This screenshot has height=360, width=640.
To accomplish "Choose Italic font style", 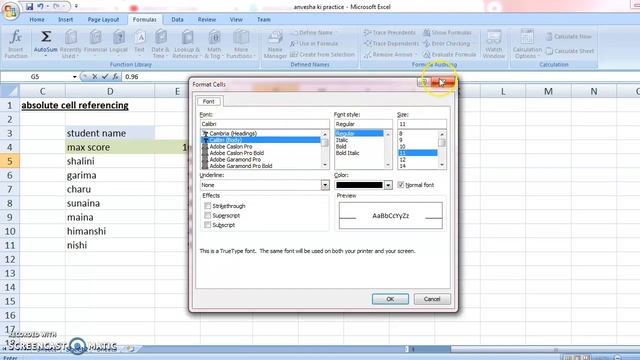I will click(342, 140).
